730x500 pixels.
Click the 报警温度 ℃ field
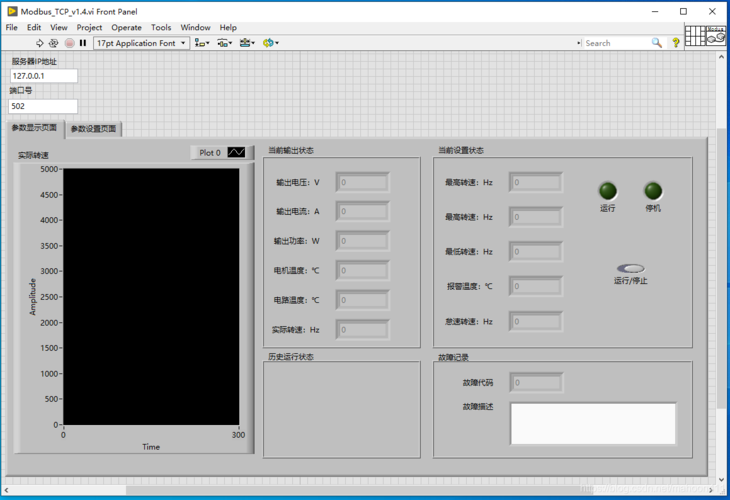click(x=535, y=286)
